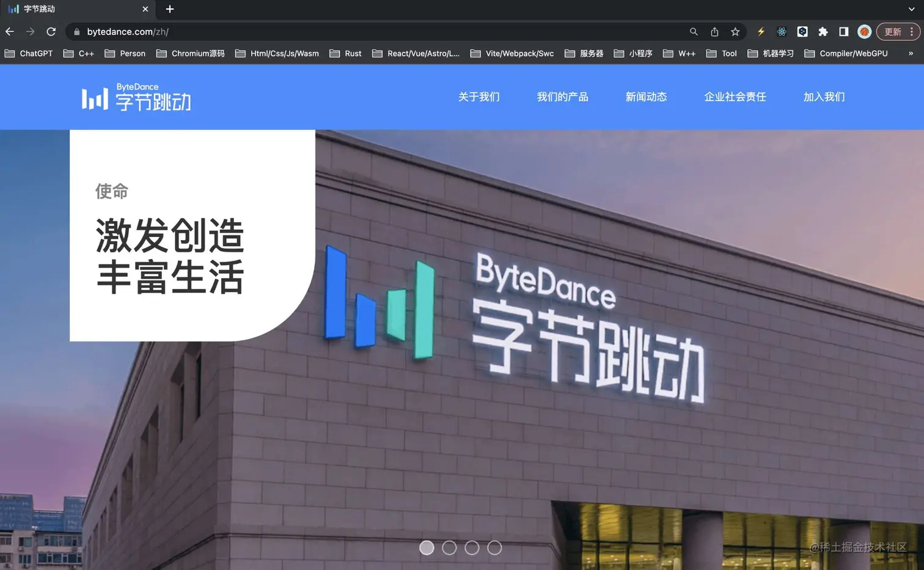Viewport: 924px width, 570px height.
Task: Switch to the second carousel slide dot
Action: 449,548
